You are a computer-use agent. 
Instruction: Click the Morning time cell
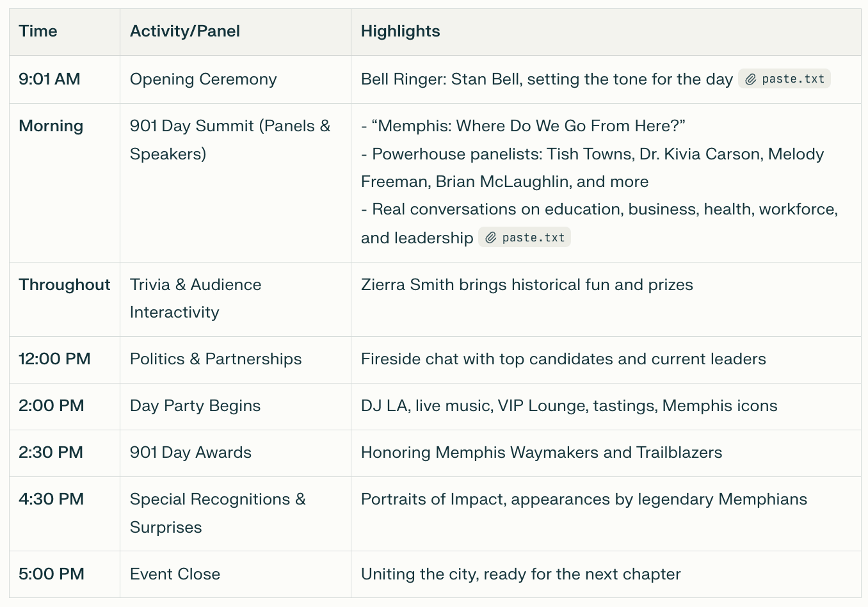point(65,182)
